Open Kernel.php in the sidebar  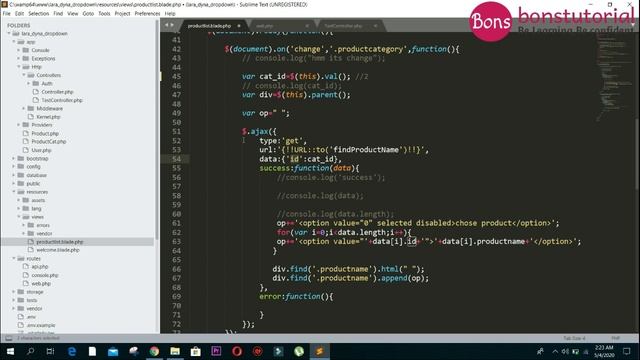click(x=48, y=117)
